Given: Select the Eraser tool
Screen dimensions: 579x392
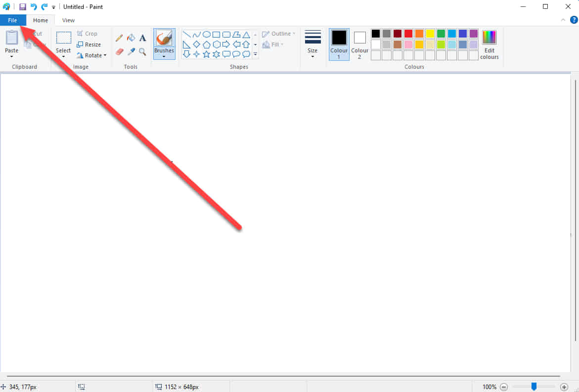Looking at the screenshot, I should point(119,51).
